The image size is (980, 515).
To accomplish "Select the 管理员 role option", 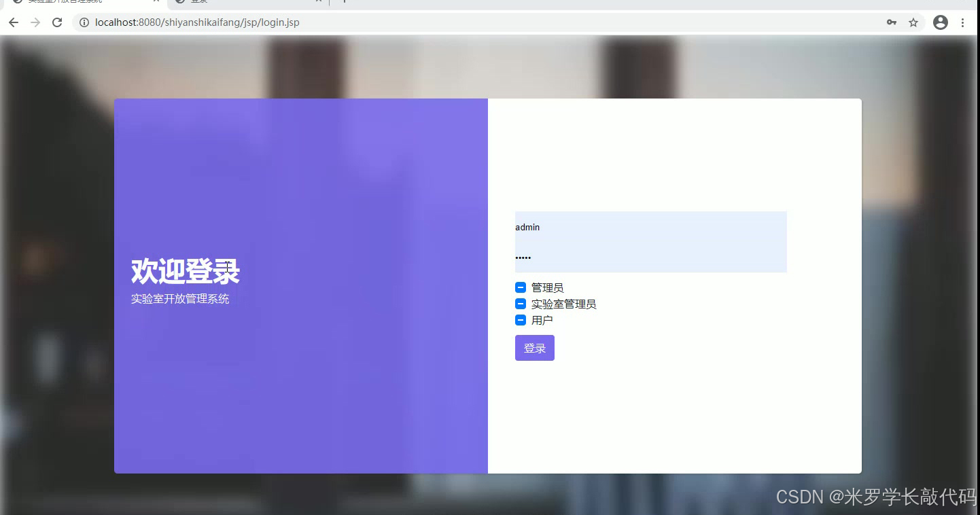I will pos(546,287).
